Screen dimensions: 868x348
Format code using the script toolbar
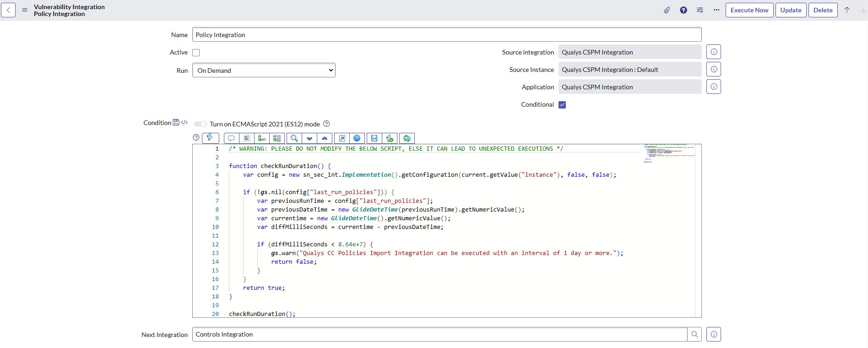click(247, 138)
